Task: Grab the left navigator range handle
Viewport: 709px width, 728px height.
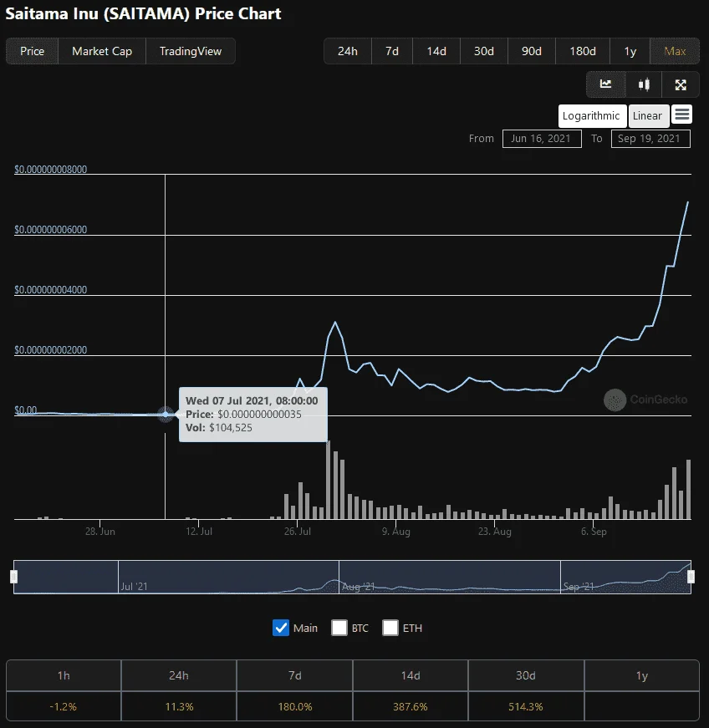Action: coord(14,577)
